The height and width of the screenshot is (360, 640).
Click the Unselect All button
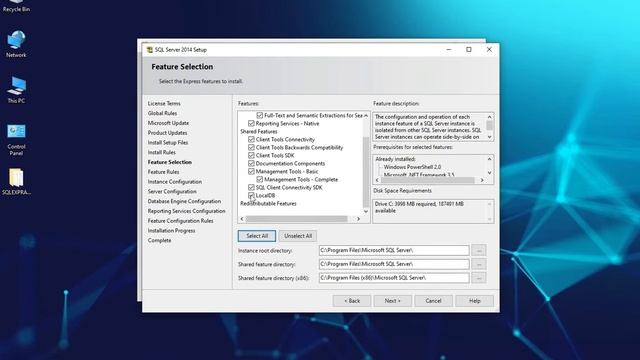tap(298, 236)
